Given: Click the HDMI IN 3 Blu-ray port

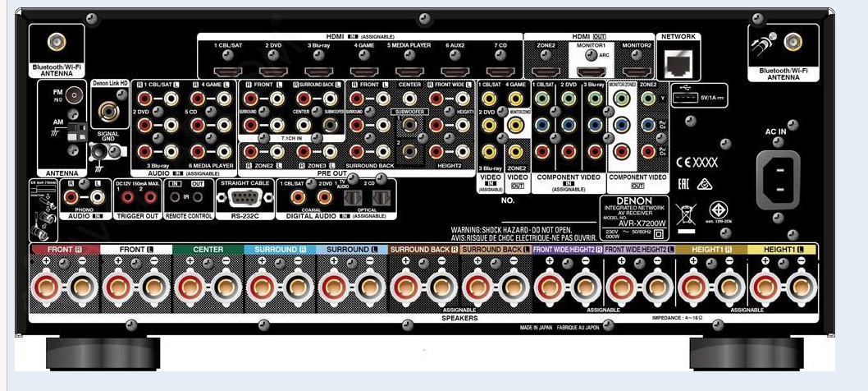Looking at the screenshot, I should pos(318,71).
